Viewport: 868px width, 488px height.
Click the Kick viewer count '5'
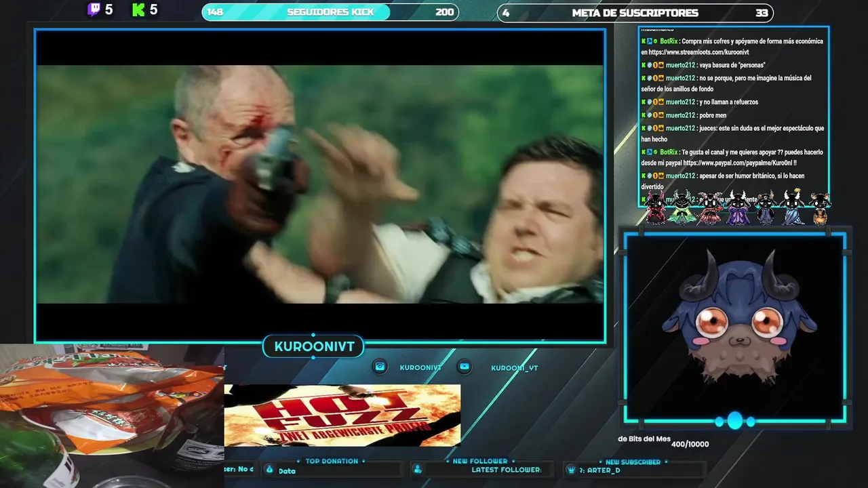pos(153,9)
